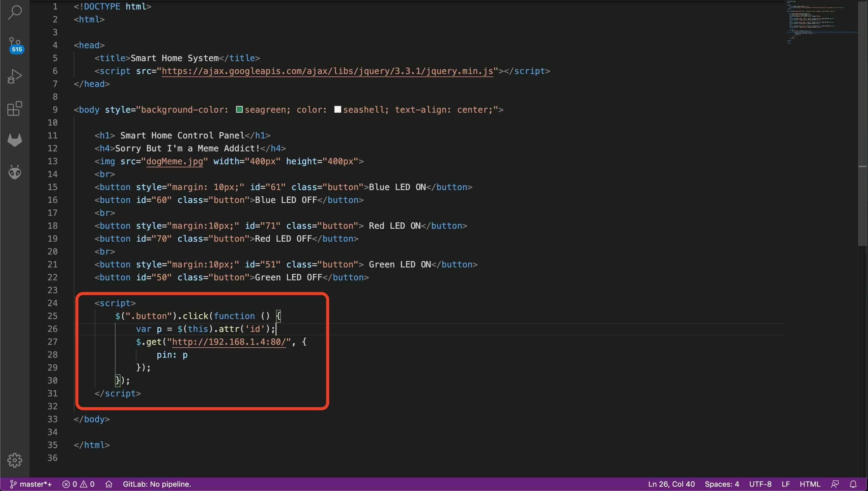Open the Search view in activity bar
The image size is (868, 491).
14,12
